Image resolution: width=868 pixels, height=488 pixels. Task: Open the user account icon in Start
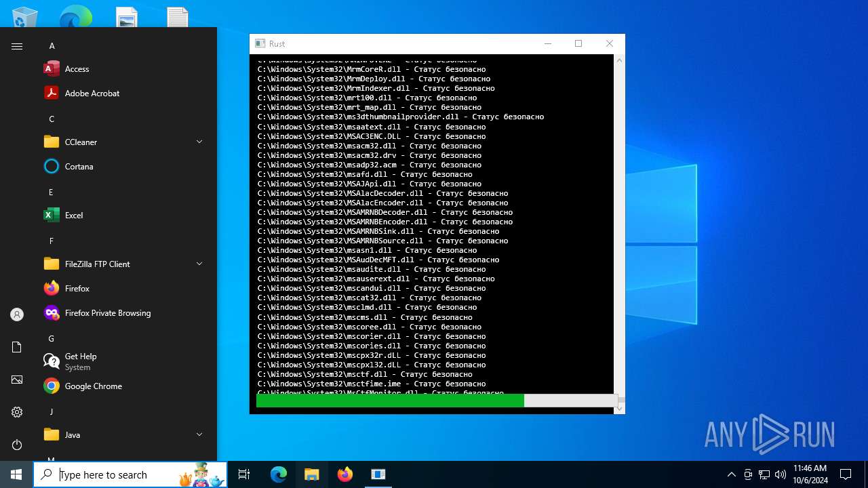(17, 314)
